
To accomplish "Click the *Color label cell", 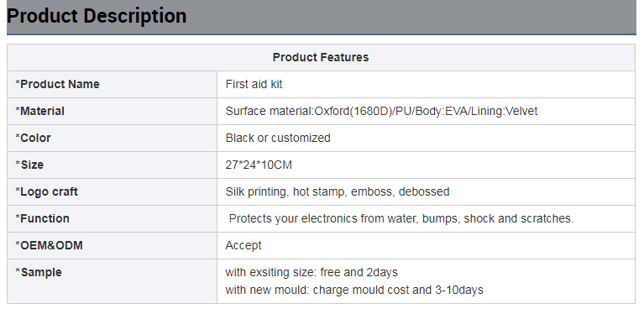I will (x=113, y=138).
